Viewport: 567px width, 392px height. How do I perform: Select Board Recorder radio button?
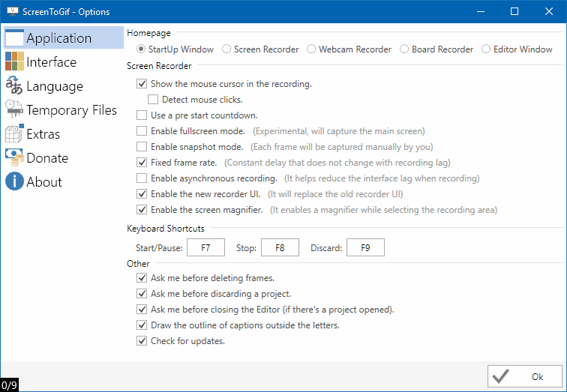[x=405, y=49]
